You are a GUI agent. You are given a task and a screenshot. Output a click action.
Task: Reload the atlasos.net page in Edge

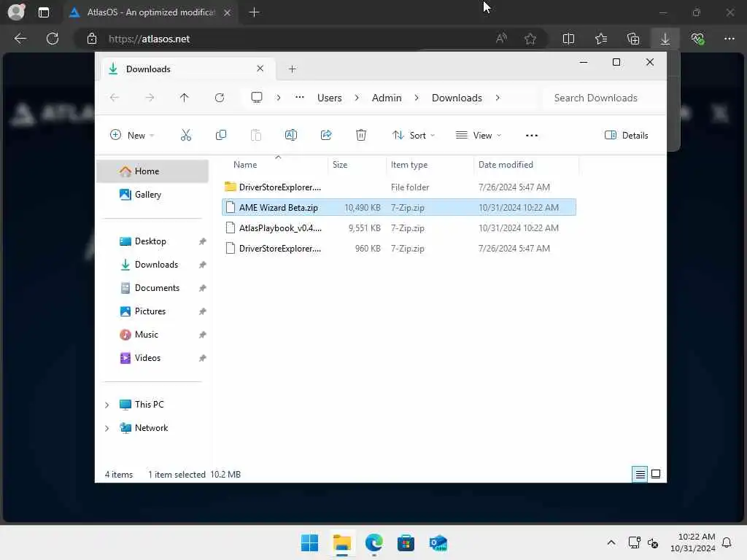(x=53, y=39)
